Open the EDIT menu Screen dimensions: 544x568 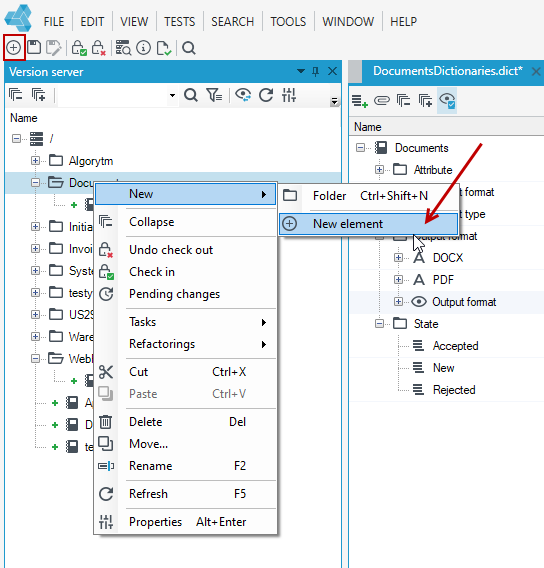(92, 22)
